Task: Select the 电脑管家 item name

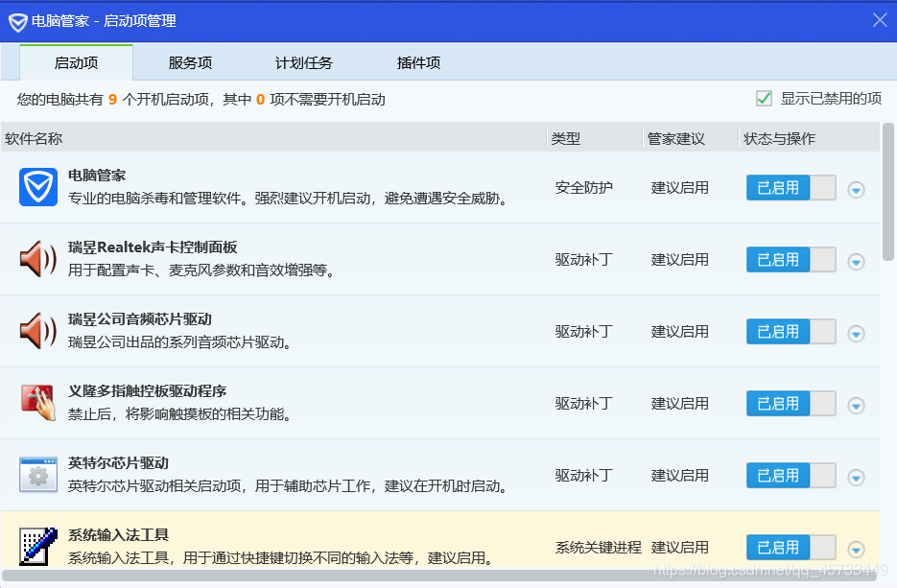Action: pos(97,175)
